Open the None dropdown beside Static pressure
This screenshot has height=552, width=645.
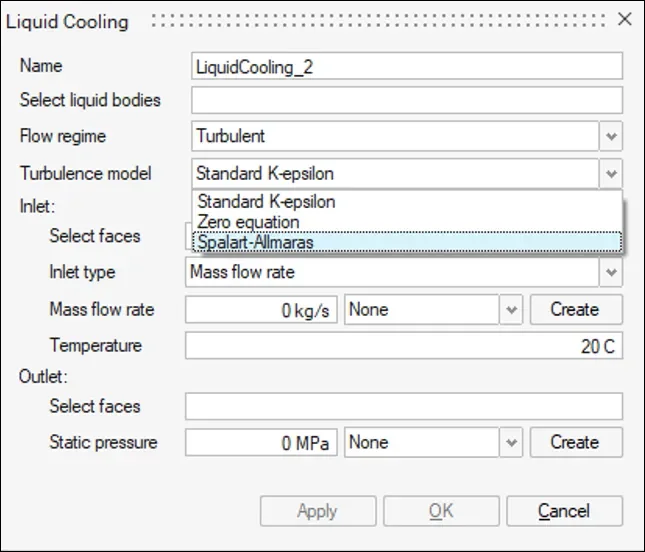tap(511, 442)
